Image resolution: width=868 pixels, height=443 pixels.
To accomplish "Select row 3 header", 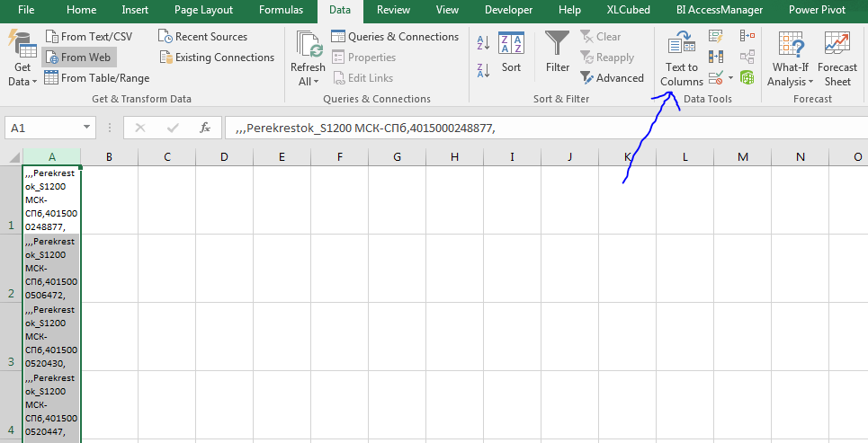I will coord(11,337).
